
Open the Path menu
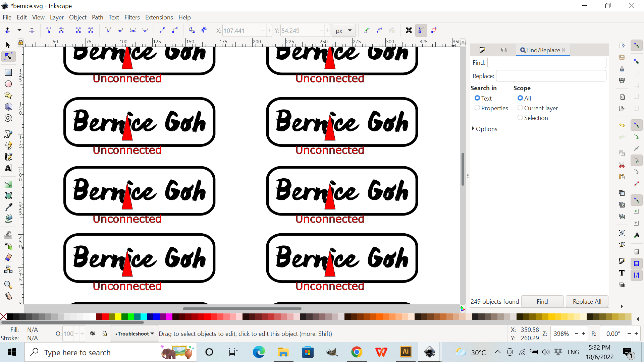(x=97, y=17)
